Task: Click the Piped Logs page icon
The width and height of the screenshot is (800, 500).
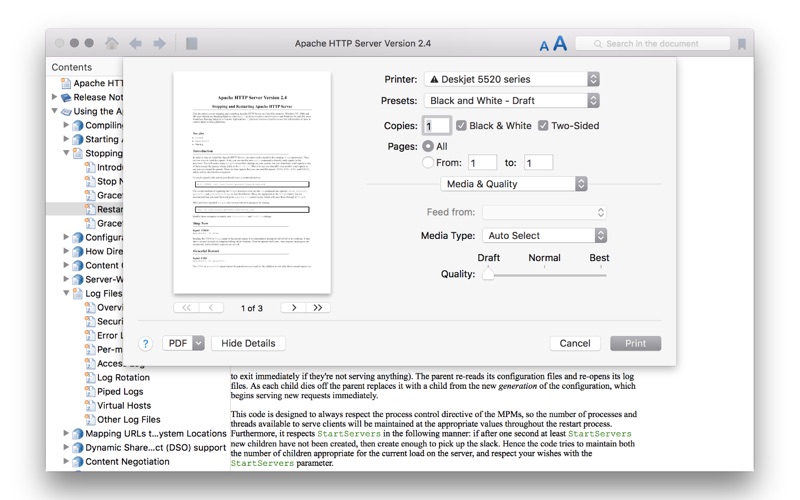Action: 90,391
